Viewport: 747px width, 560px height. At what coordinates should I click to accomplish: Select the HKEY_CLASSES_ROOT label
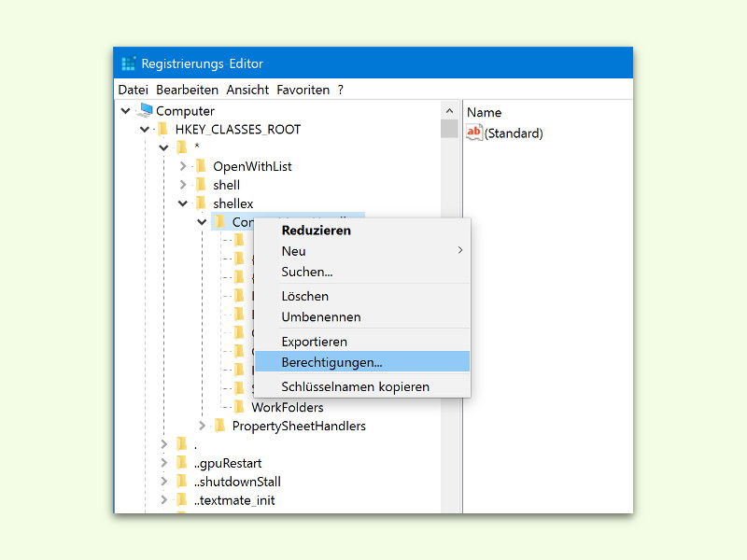tap(238, 130)
